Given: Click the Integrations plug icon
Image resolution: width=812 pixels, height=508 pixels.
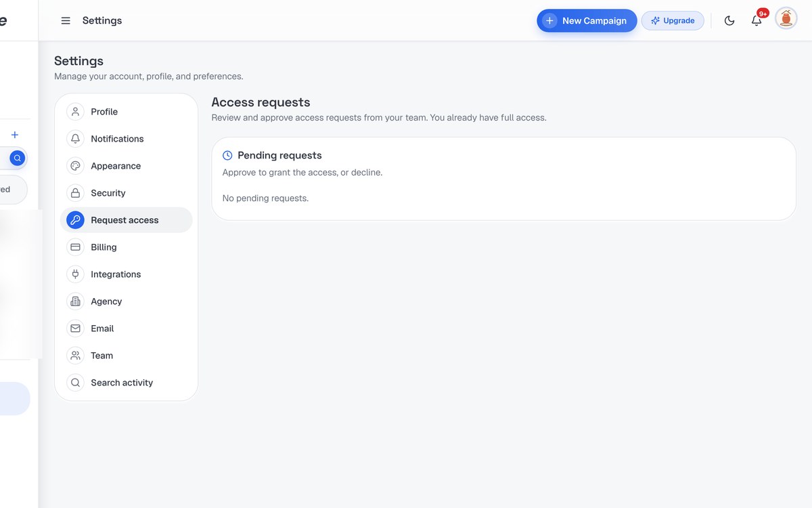Looking at the screenshot, I should pos(75,274).
